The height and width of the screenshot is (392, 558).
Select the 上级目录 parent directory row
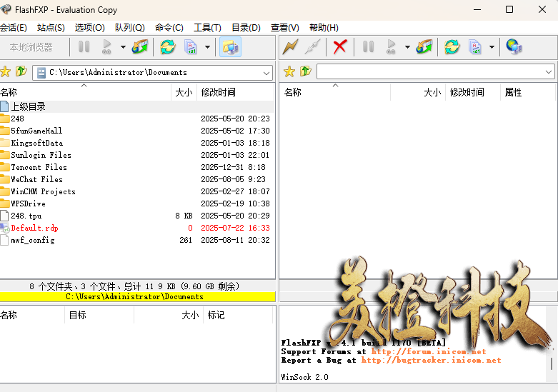137,106
